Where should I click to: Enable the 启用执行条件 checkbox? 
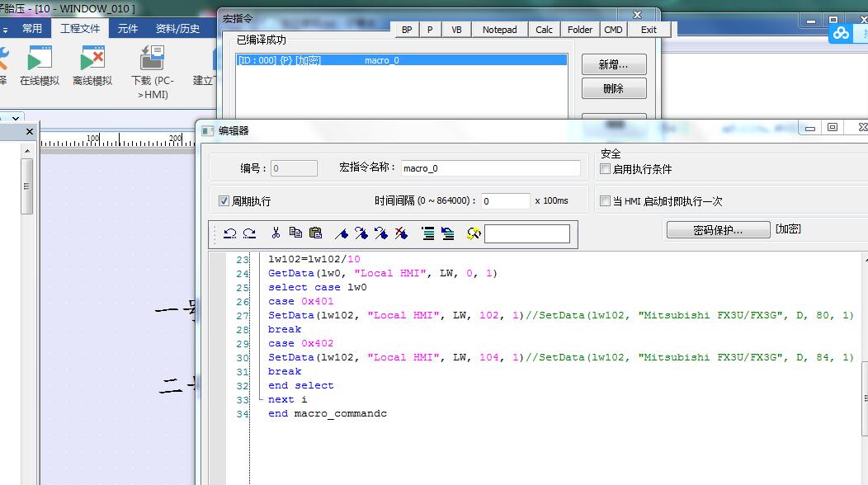tap(606, 169)
